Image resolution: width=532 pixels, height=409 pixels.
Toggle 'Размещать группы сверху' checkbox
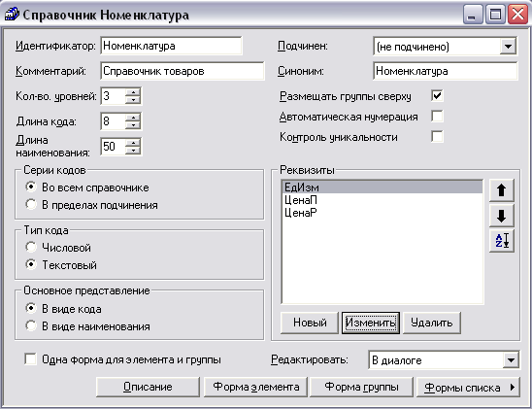(437, 96)
